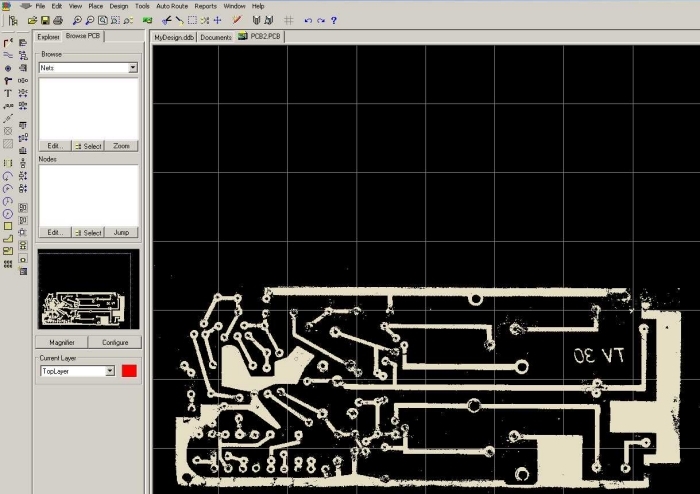Click the Configure button

point(114,342)
